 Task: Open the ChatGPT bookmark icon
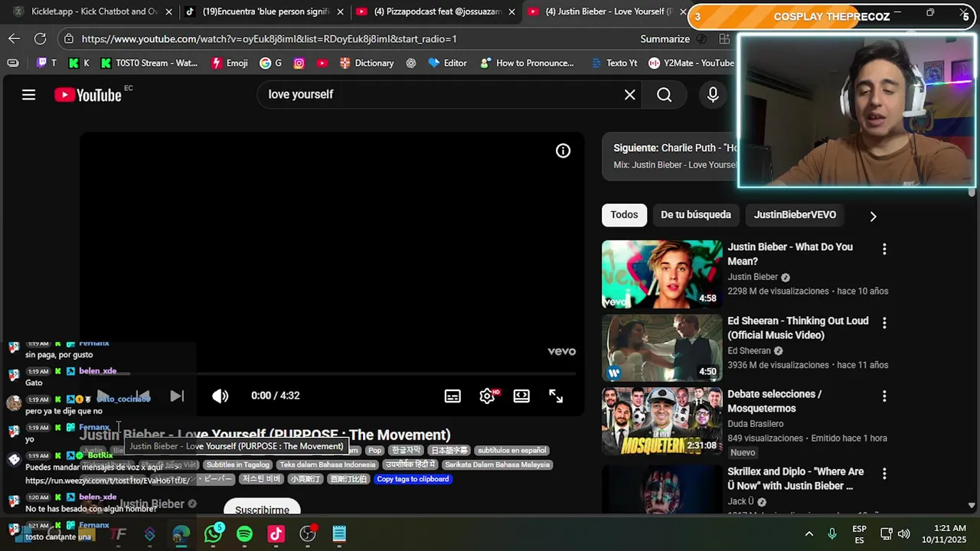click(x=411, y=63)
